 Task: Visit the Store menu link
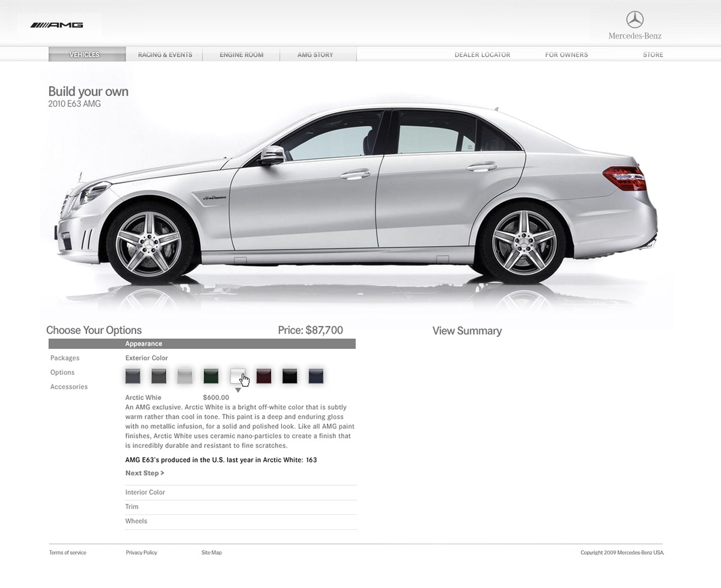[653, 55]
